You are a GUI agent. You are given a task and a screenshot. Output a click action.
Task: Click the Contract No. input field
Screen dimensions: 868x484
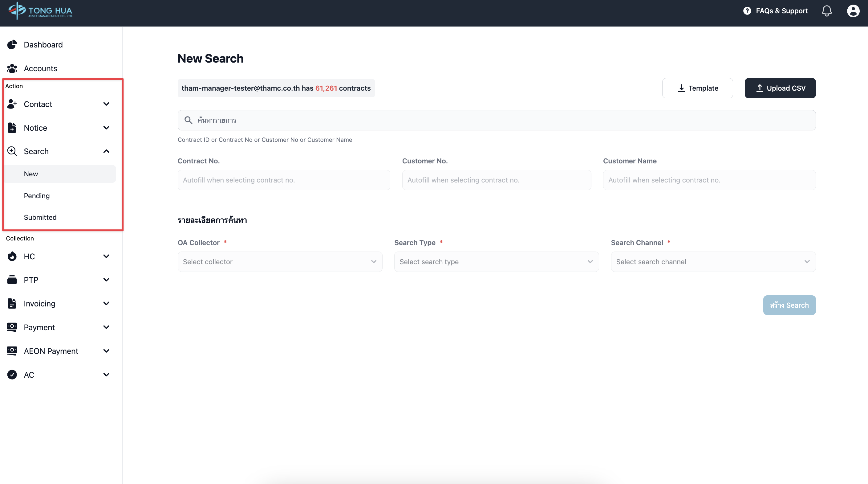284,180
